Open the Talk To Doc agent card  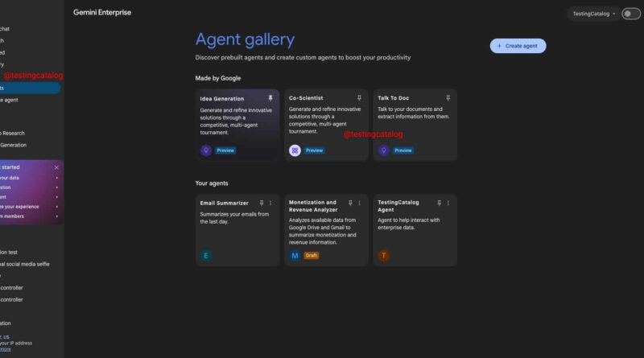point(415,125)
